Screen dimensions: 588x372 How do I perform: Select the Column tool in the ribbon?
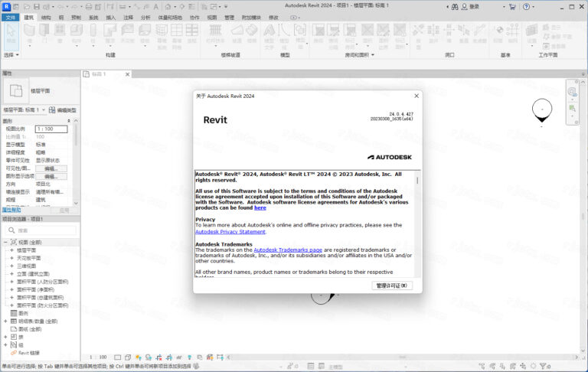coord(93,33)
